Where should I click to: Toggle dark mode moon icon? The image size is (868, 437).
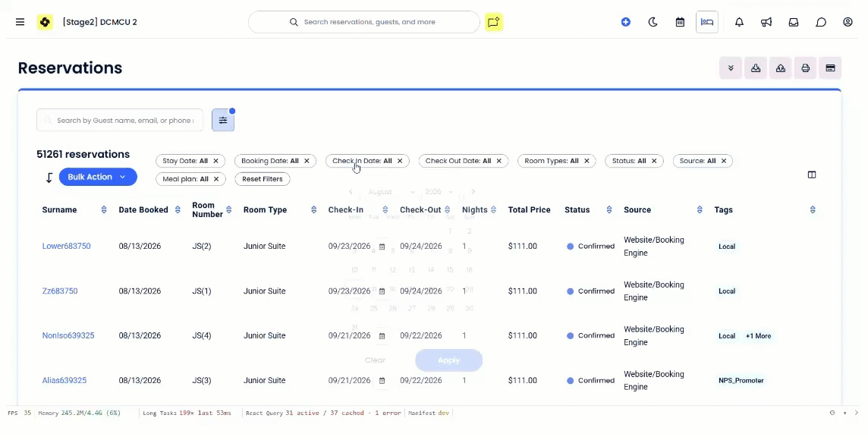click(x=653, y=22)
